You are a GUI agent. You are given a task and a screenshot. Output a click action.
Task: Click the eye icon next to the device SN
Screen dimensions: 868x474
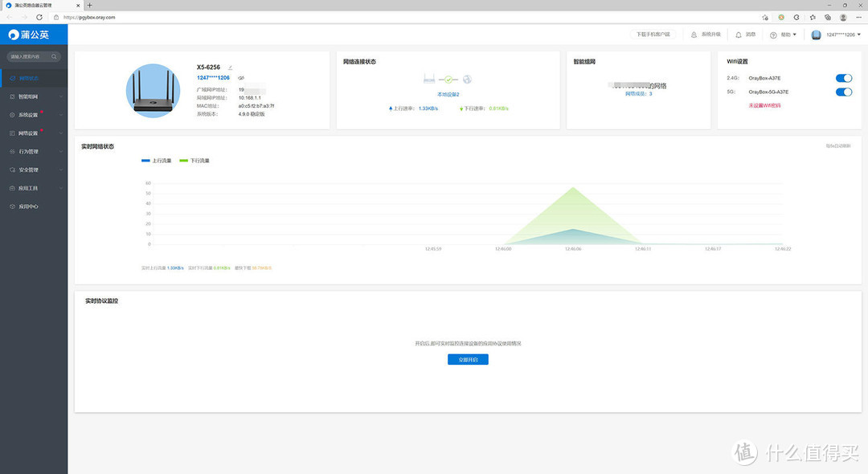click(240, 78)
